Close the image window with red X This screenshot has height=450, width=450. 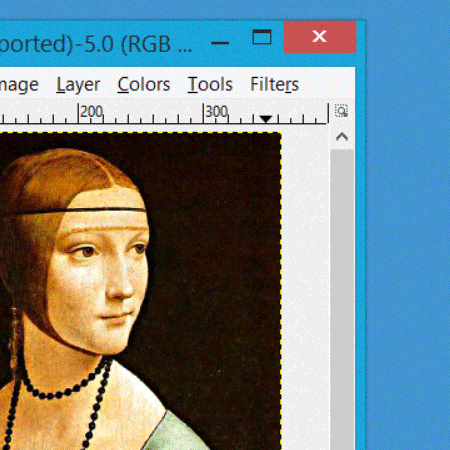click(x=320, y=37)
